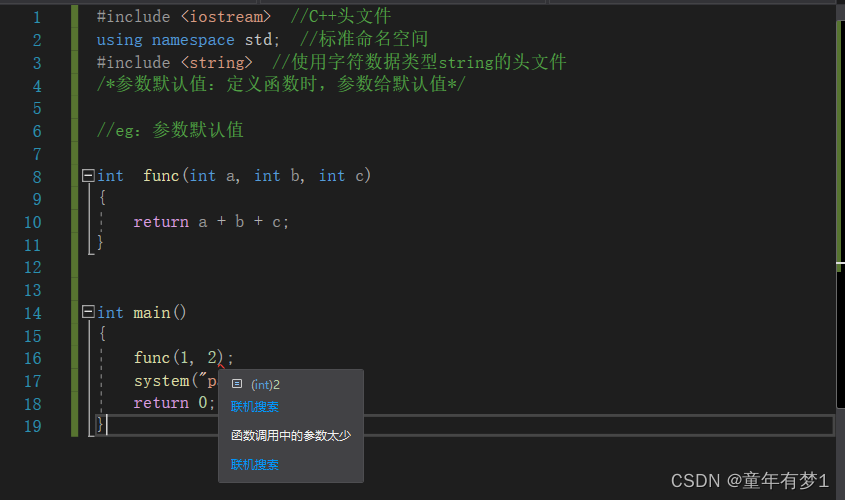Click the //C++头文件 comment
The height and width of the screenshot is (500, 845).
click(341, 16)
